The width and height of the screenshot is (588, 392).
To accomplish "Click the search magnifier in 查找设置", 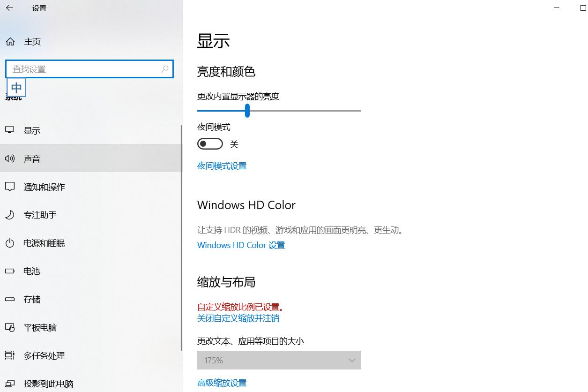I will [x=164, y=69].
